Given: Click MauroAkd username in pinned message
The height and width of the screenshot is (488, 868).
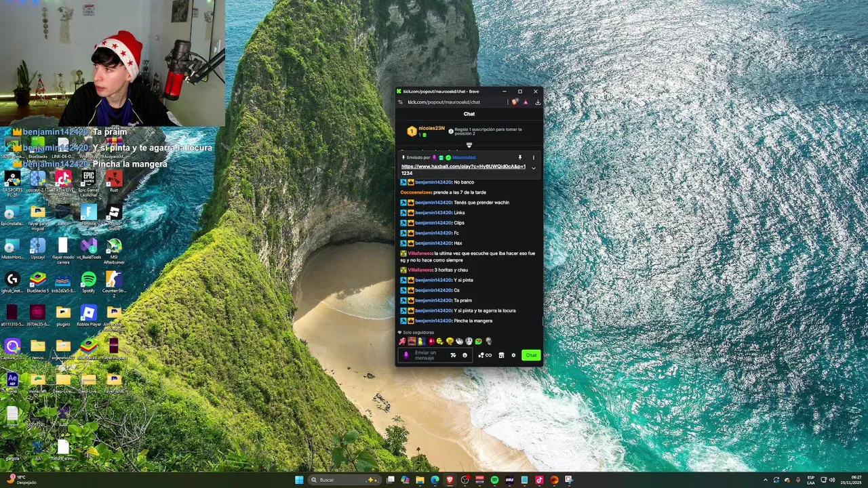Looking at the screenshot, I should coord(464,157).
